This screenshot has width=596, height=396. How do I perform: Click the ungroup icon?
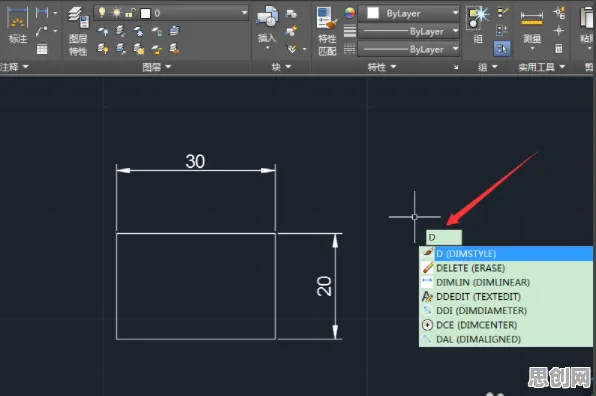[x=502, y=13]
